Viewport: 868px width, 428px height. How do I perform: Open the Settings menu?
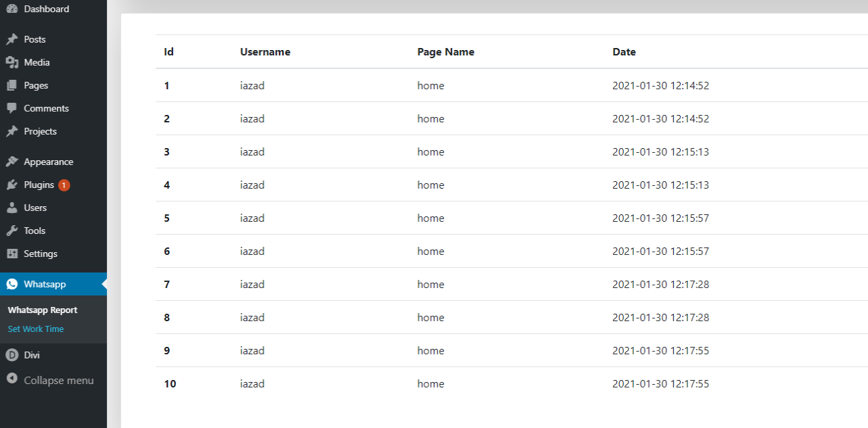coord(41,254)
